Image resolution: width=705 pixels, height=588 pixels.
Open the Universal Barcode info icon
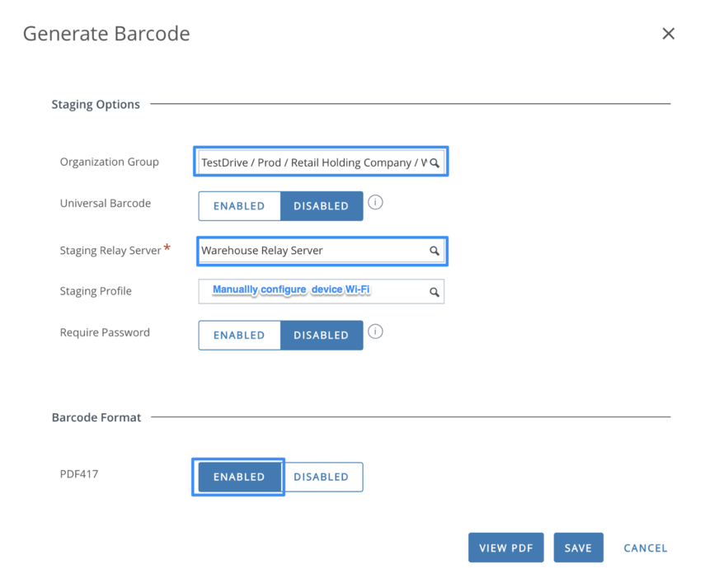click(375, 202)
